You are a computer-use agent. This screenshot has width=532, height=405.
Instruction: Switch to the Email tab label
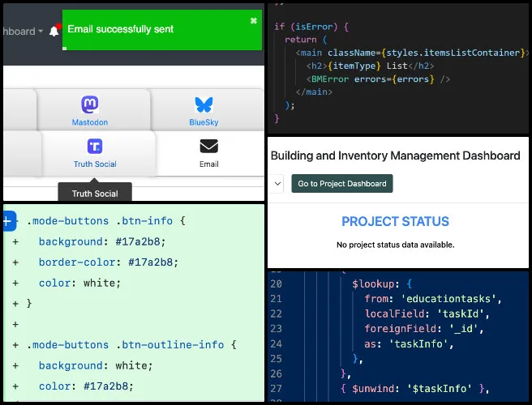209,164
